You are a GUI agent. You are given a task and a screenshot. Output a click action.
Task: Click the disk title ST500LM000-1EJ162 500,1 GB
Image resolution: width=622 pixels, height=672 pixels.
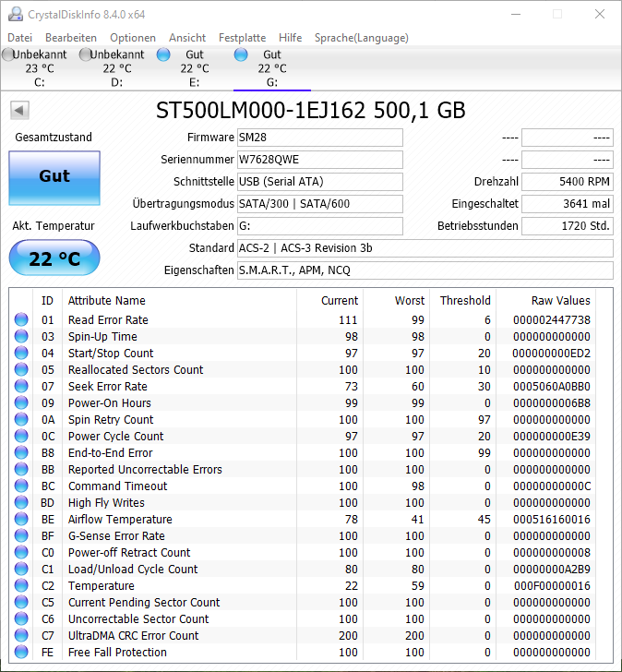pyautogui.click(x=311, y=111)
